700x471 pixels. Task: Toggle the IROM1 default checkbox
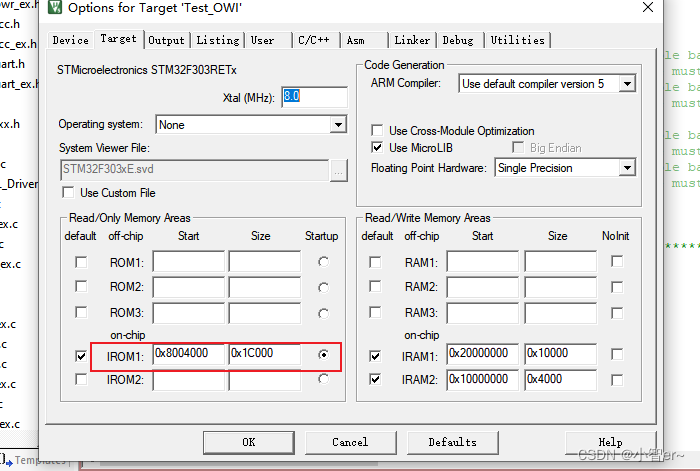point(81,356)
